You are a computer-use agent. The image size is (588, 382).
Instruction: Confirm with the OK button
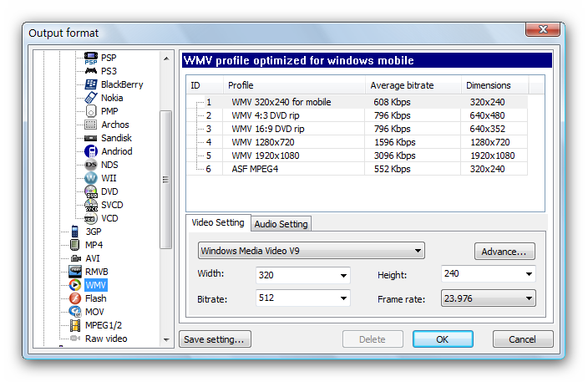[x=443, y=339]
